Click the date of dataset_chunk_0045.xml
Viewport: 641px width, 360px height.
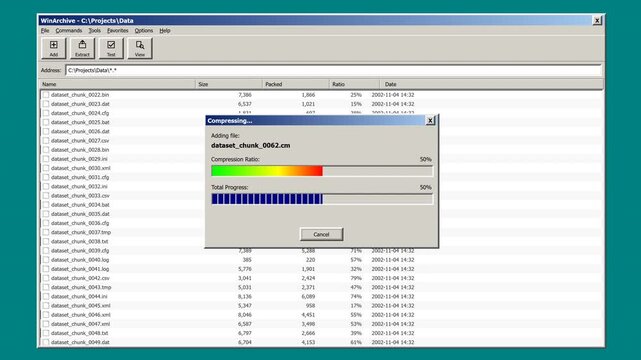coord(393,306)
